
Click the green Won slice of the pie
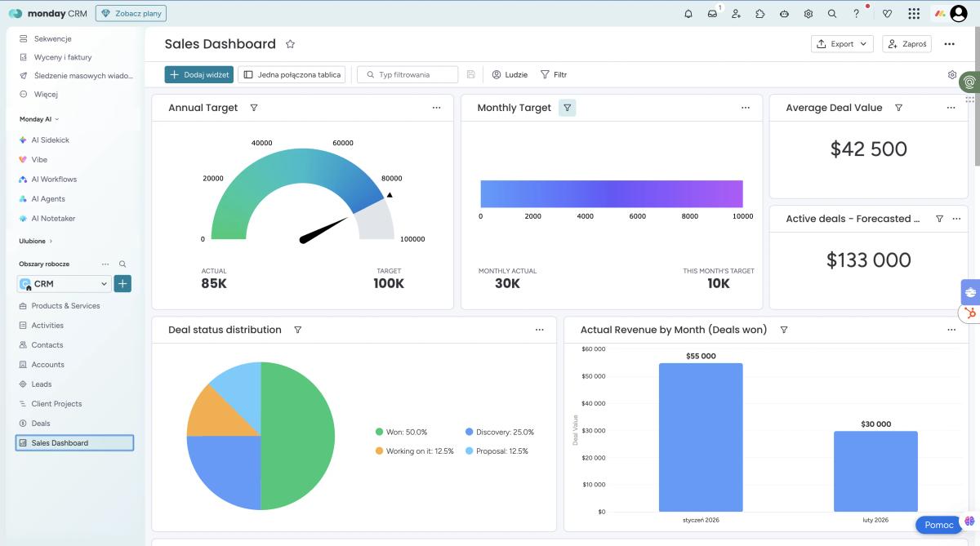298,437
